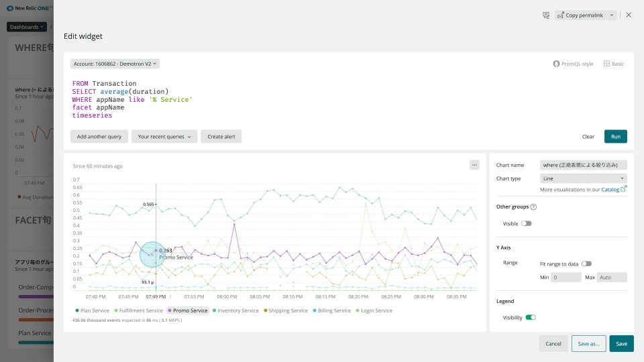The width and height of the screenshot is (644, 362).
Task: Click the Y Axis Max field
Action: point(612,278)
